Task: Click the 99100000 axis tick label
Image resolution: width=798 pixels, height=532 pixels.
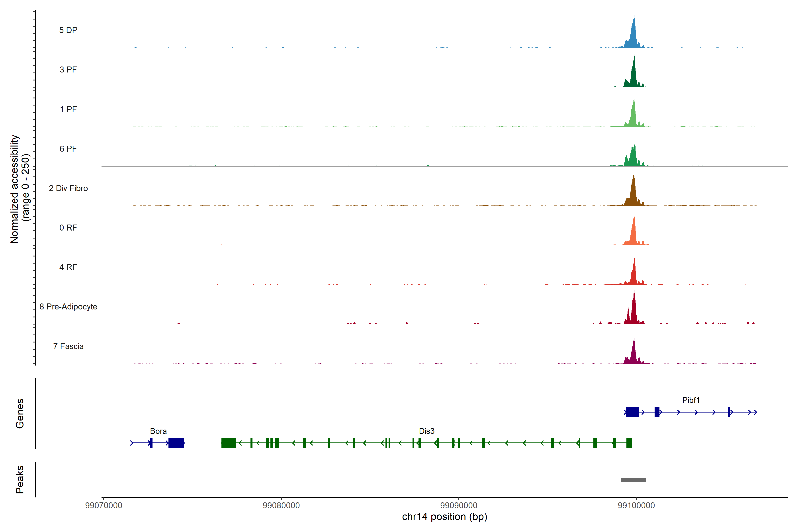Action: tap(636, 505)
